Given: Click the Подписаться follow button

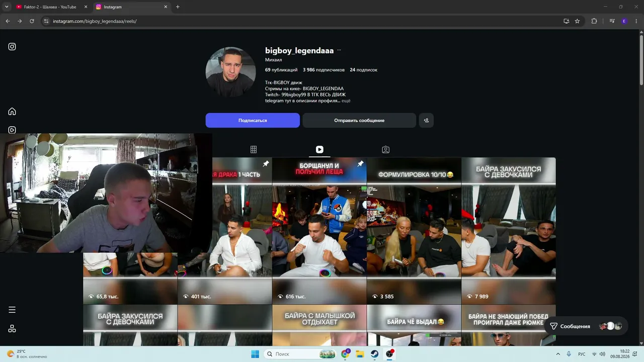Looking at the screenshot, I should pyautogui.click(x=253, y=121).
